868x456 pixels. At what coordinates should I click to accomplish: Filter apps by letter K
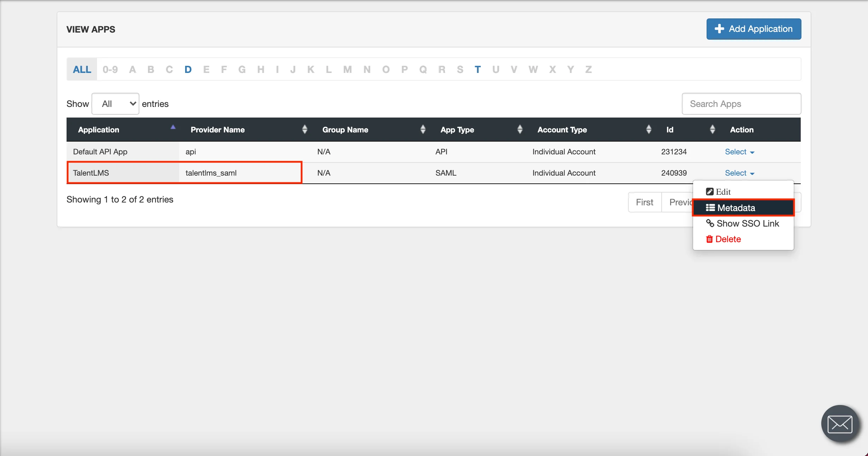(310, 69)
